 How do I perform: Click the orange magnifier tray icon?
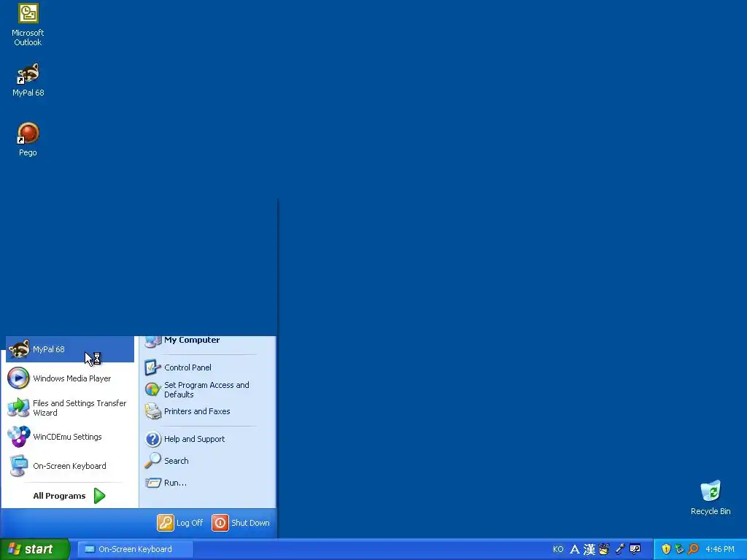click(x=693, y=549)
